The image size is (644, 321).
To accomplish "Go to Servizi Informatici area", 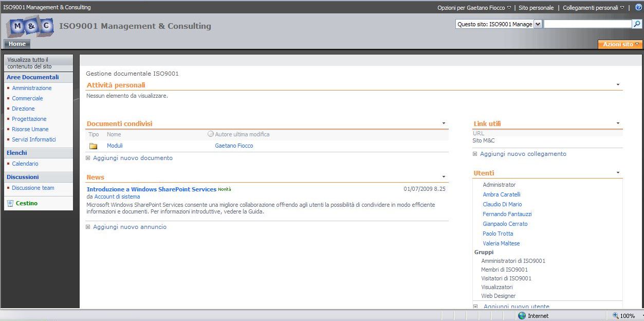I will (34, 139).
